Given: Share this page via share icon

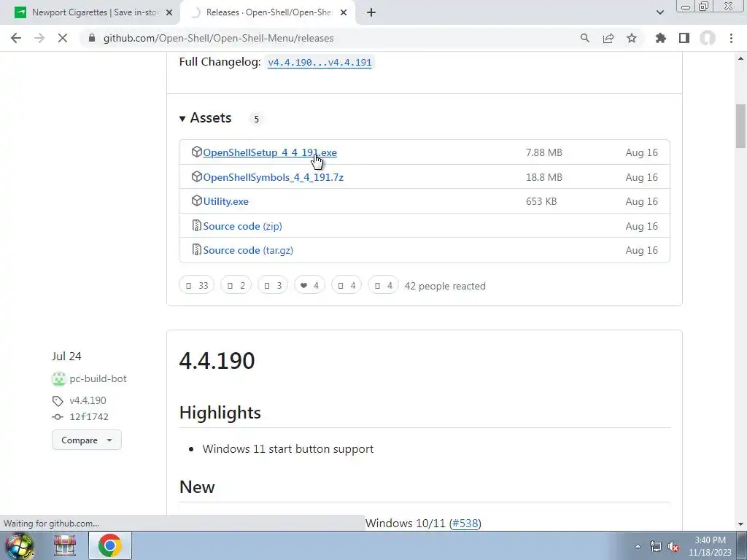Looking at the screenshot, I should (x=608, y=38).
